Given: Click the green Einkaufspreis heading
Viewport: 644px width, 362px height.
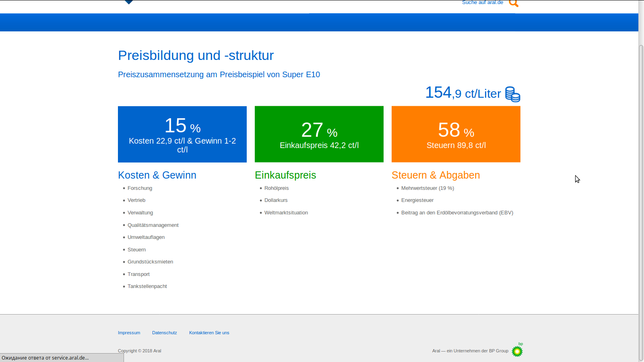Looking at the screenshot, I should [285, 175].
